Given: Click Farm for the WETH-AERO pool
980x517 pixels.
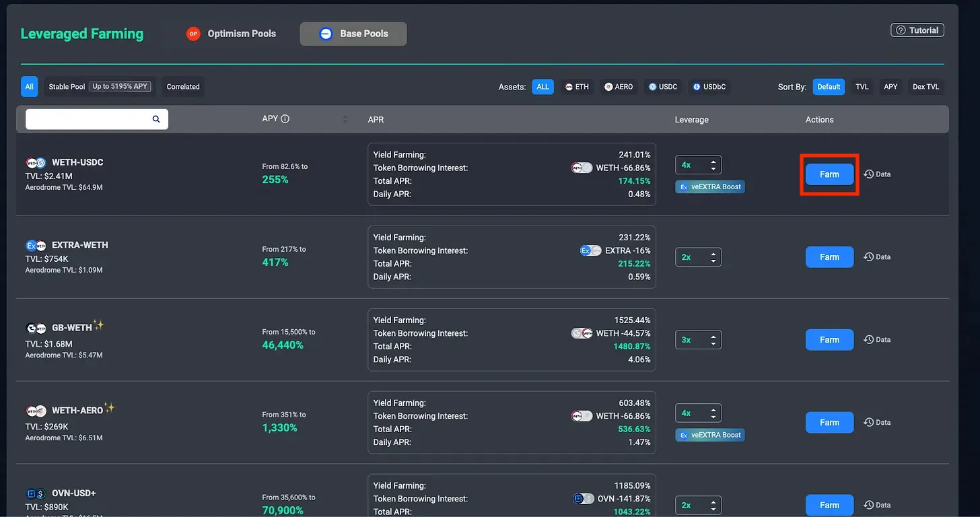Looking at the screenshot, I should click(x=829, y=423).
